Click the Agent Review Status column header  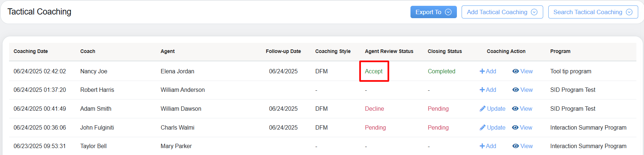[x=389, y=52]
